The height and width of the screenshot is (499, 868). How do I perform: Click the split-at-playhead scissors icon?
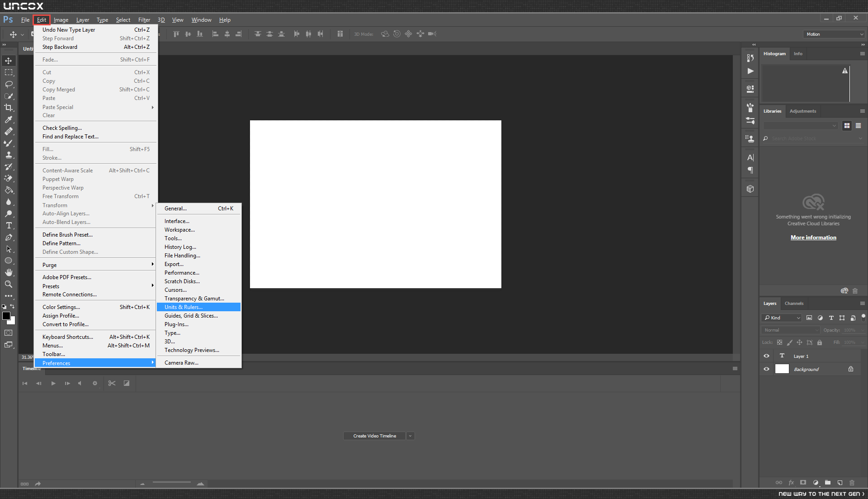[x=112, y=383]
